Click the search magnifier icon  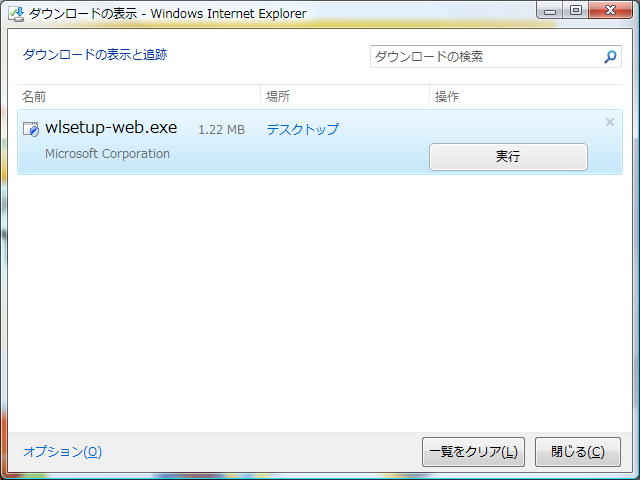pos(610,57)
